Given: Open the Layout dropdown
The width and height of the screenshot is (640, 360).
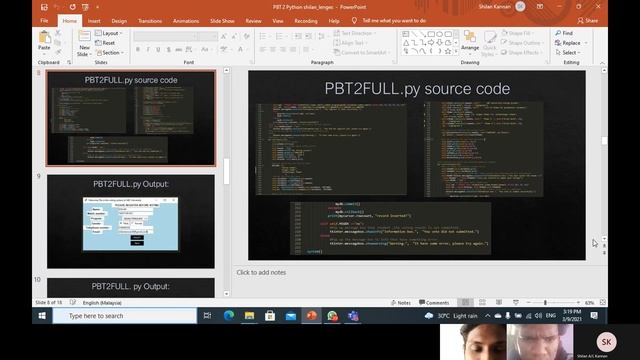Looking at the screenshot, I should (109, 33).
